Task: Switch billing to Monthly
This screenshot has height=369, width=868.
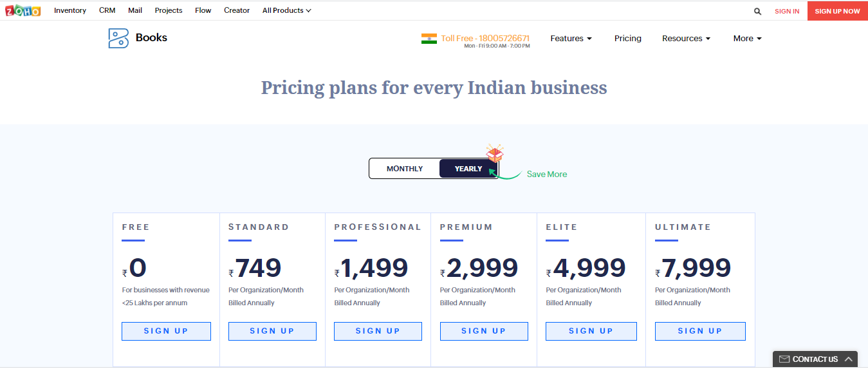Action: point(405,169)
